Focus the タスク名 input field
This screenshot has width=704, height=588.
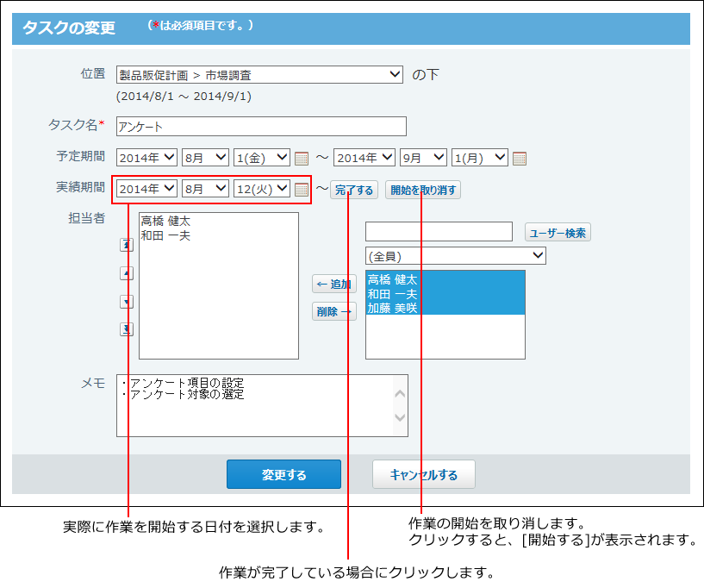point(261,126)
